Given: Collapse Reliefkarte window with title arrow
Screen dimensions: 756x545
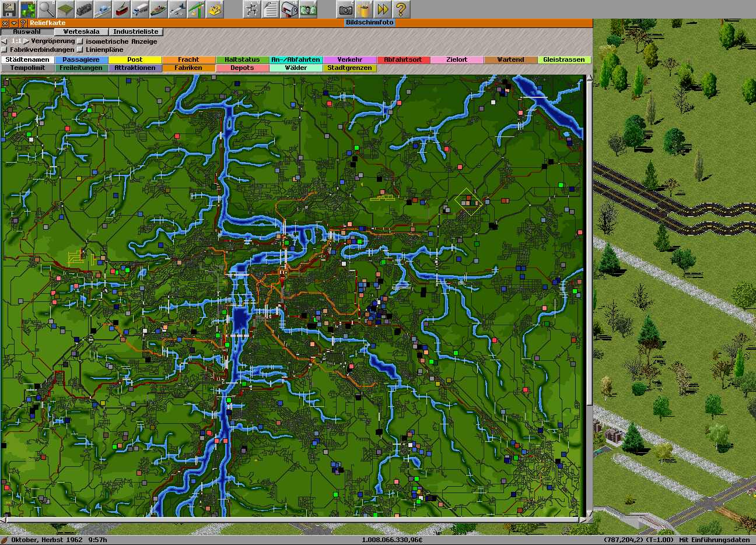Looking at the screenshot, I should (x=14, y=23).
